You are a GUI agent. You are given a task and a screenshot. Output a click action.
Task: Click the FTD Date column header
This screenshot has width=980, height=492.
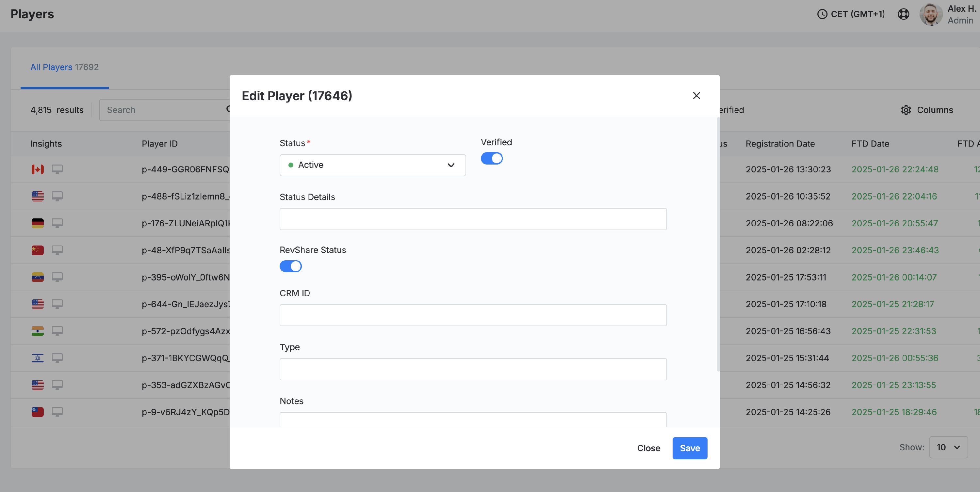870,144
